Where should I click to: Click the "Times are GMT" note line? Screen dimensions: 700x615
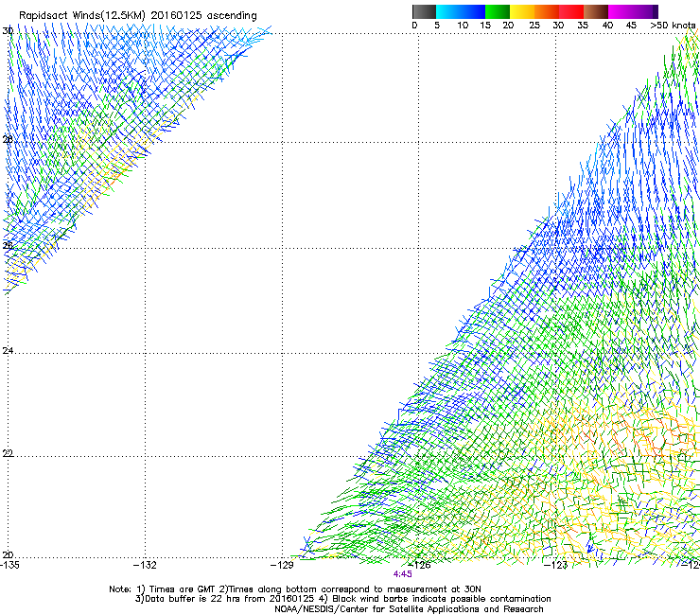coord(295,589)
